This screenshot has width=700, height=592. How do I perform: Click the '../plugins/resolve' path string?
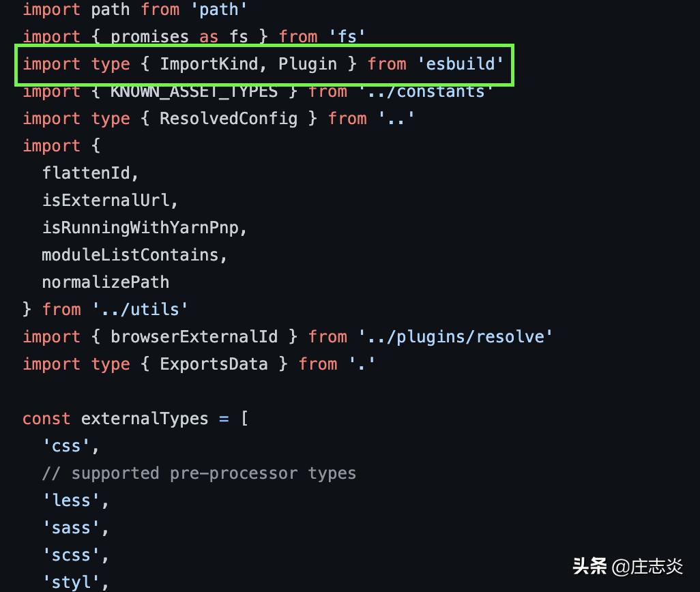pyautogui.click(x=456, y=336)
